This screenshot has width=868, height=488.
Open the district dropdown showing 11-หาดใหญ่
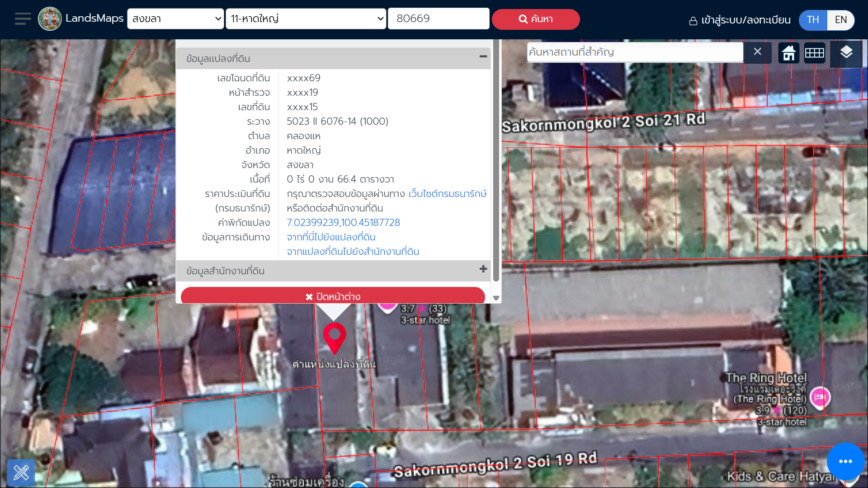pos(306,19)
